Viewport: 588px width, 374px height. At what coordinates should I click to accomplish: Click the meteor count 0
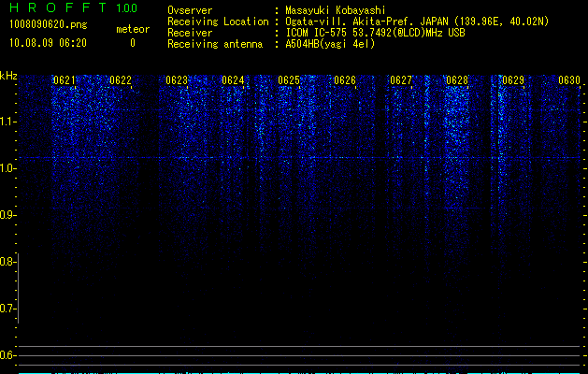click(133, 43)
